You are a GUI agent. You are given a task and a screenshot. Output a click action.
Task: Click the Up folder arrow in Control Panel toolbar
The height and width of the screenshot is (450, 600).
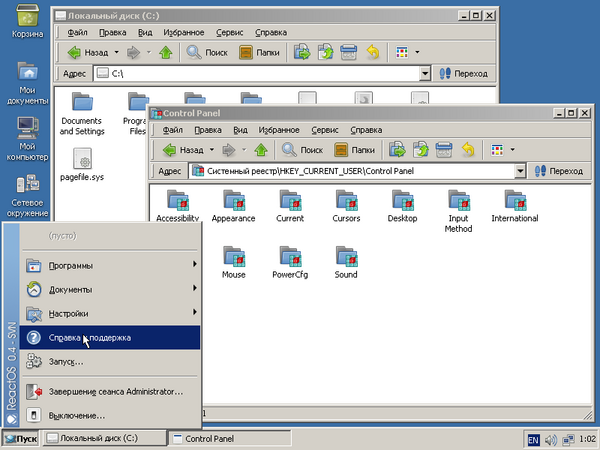(x=260, y=150)
